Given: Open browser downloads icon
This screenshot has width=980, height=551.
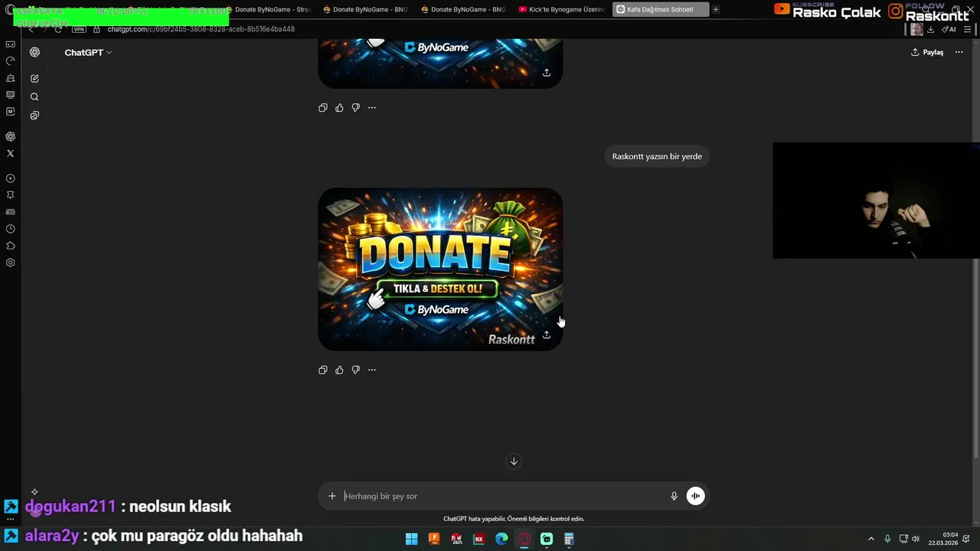Looking at the screenshot, I should pyautogui.click(x=930, y=29).
